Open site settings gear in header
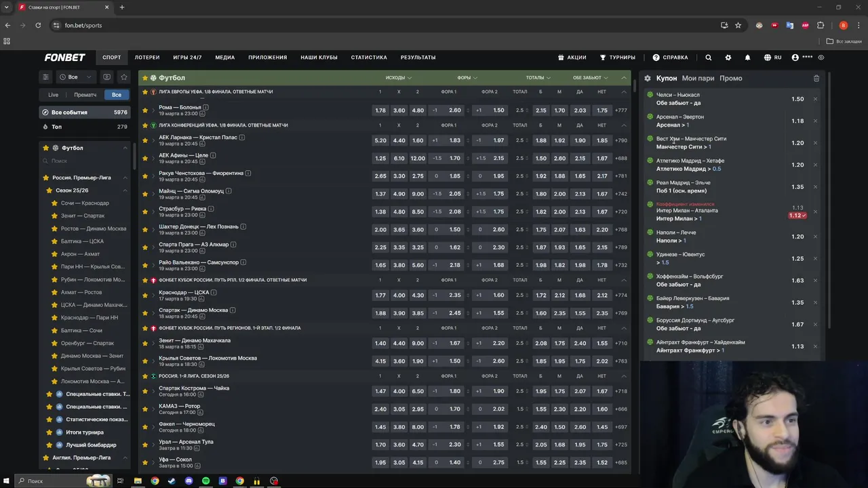 (x=728, y=58)
